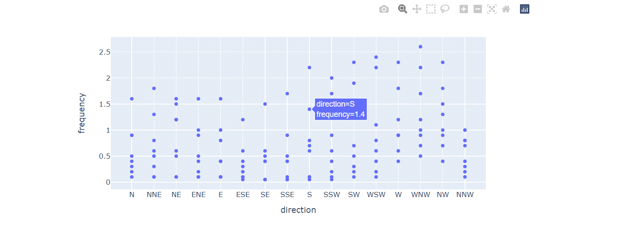Pick the NNE point at frequency 1.8

pos(154,88)
